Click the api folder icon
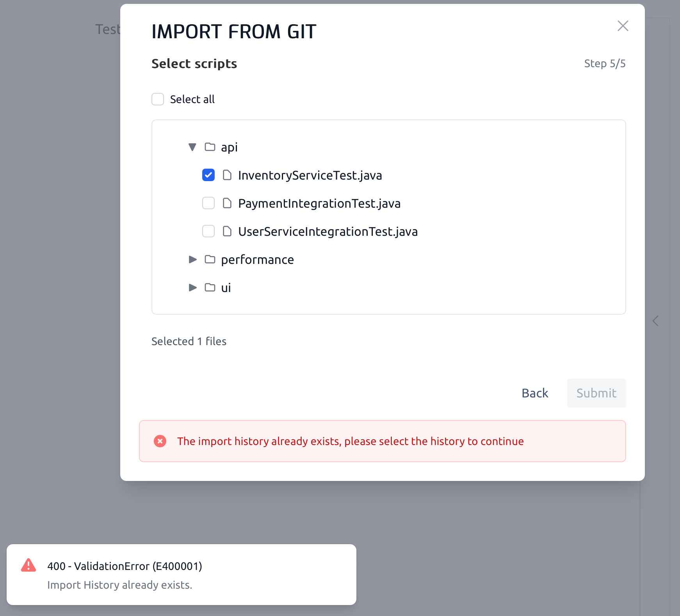Viewport: 680px width, 616px height. [x=210, y=147]
